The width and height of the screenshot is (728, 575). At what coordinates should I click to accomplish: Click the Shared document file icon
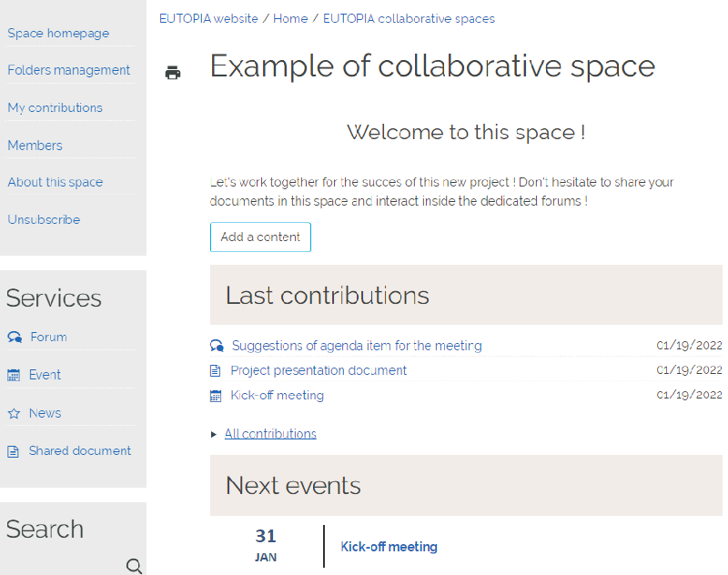click(14, 451)
